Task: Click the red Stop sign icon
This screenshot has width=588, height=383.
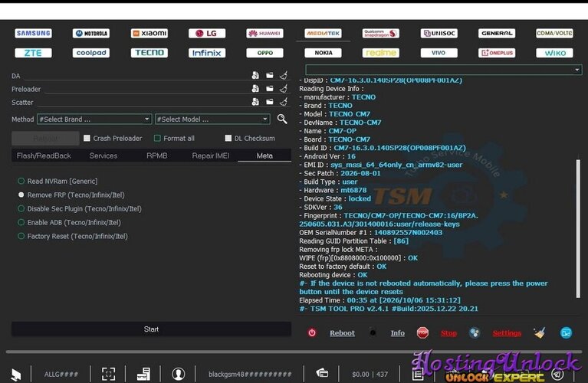Action: (x=422, y=332)
